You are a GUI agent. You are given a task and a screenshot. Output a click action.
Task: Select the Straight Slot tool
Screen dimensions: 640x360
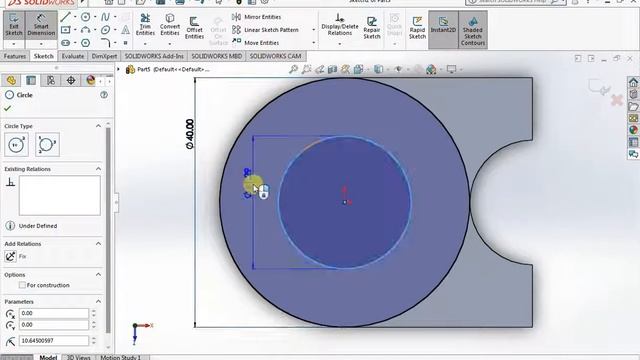(65, 42)
